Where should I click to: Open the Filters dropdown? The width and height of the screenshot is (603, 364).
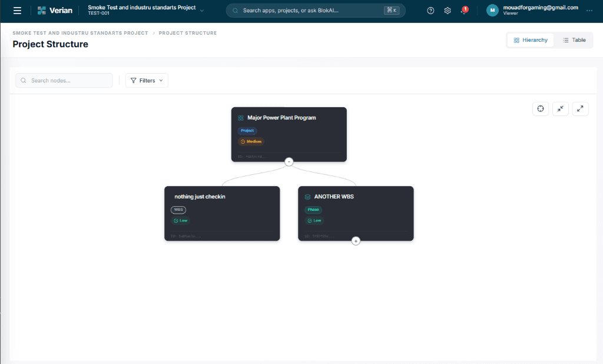(x=147, y=81)
